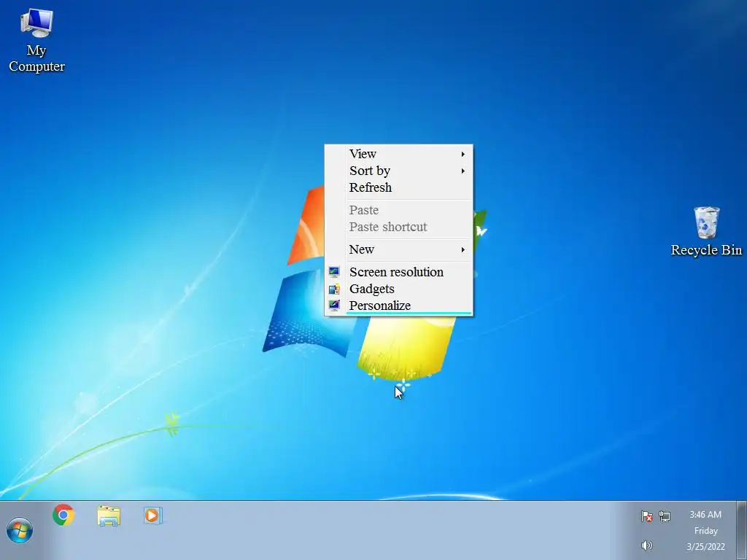
Task: Open Screen resolution from context menu
Action: coord(399,272)
